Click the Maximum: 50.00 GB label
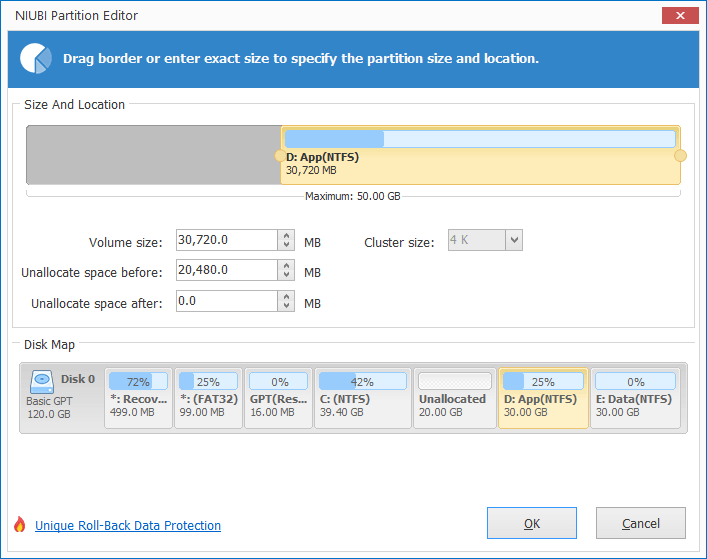Screen dimensions: 707x559 pyautogui.click(x=353, y=197)
